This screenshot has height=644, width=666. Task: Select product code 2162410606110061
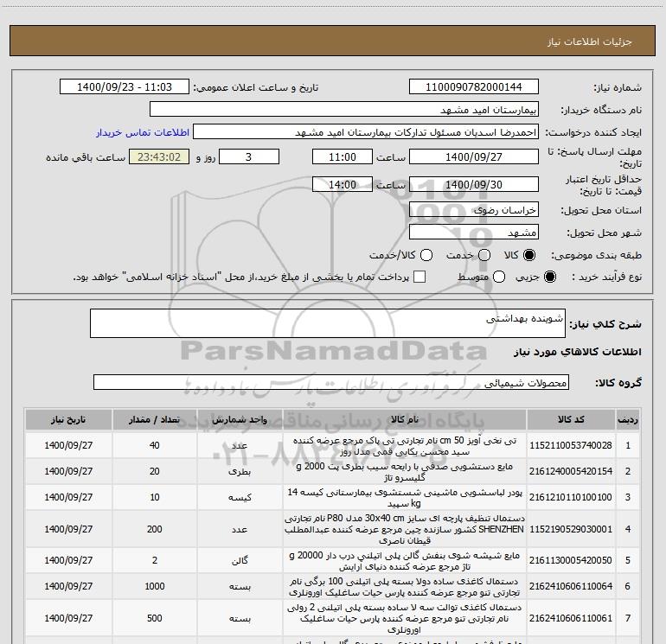pyautogui.click(x=571, y=618)
